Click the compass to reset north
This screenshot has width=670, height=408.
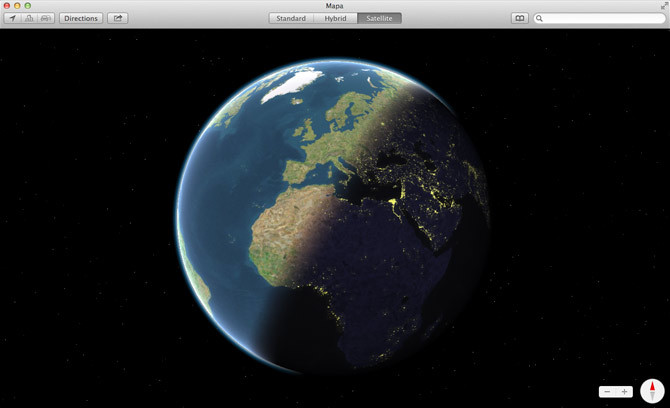652,391
